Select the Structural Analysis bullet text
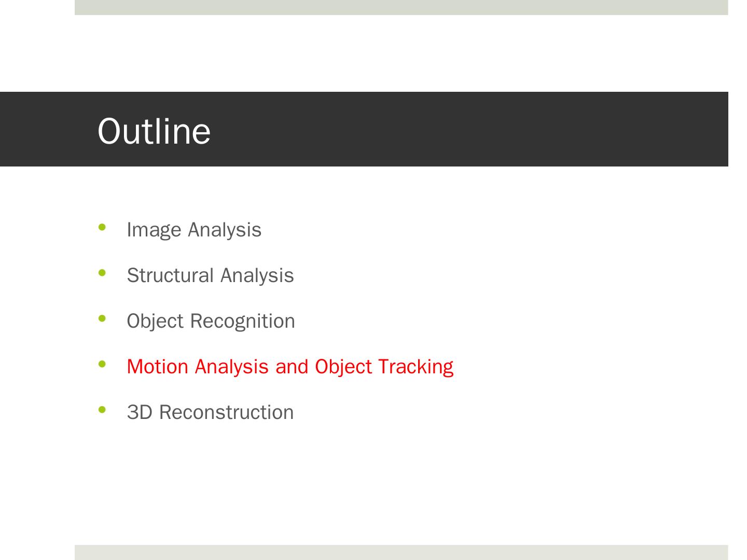Image resolution: width=747 pixels, height=560 pixels. (210, 275)
